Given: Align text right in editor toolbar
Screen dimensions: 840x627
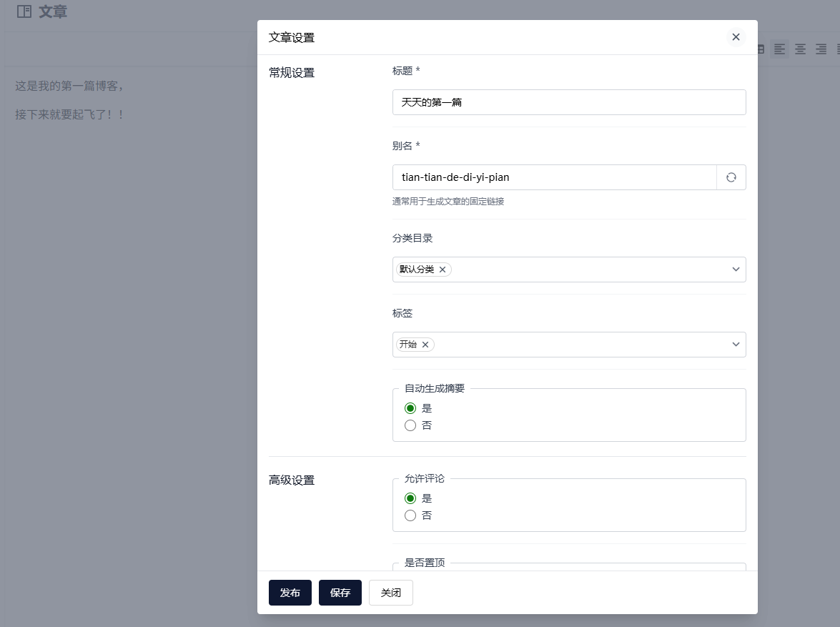Looking at the screenshot, I should pyautogui.click(x=821, y=49).
